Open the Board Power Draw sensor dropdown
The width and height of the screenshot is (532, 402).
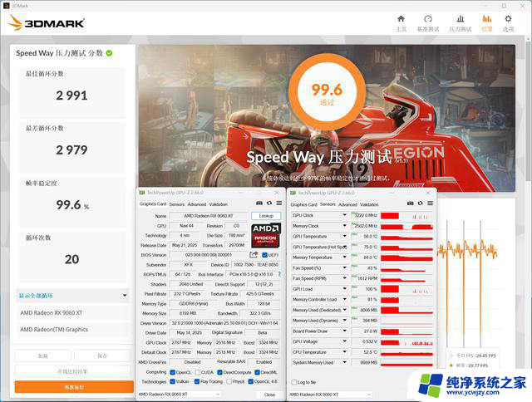click(x=344, y=331)
